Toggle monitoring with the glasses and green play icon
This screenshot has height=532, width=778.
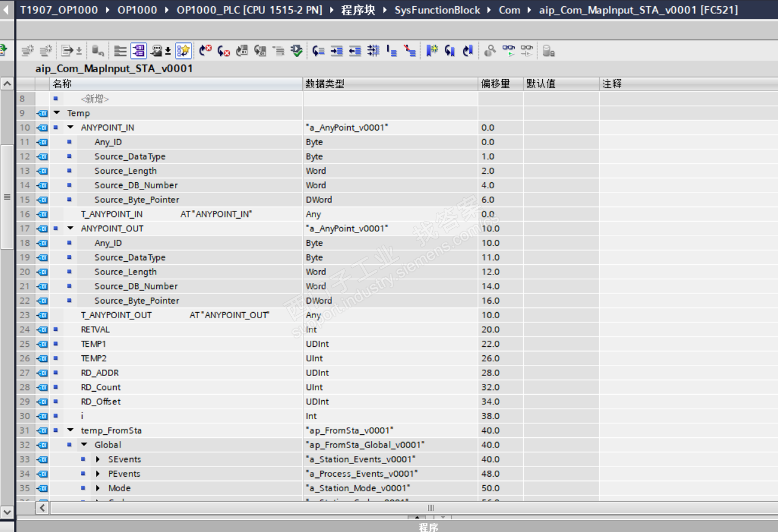508,51
